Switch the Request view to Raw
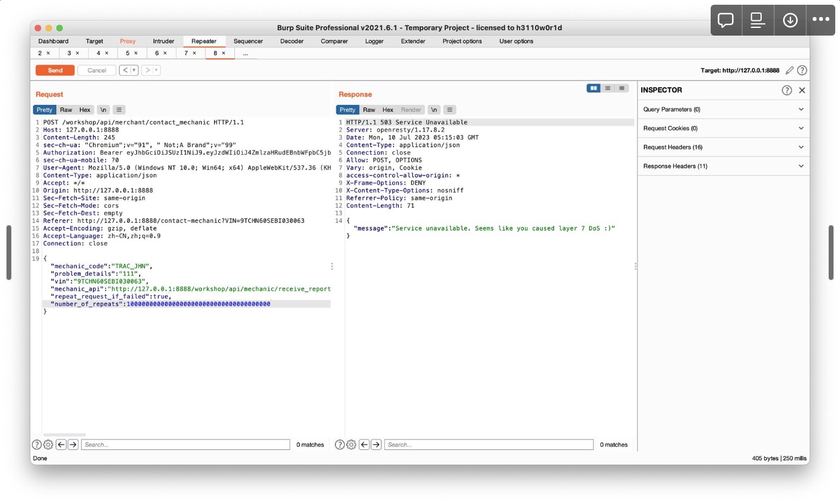Viewport: 840px width, 504px height. coord(66,110)
